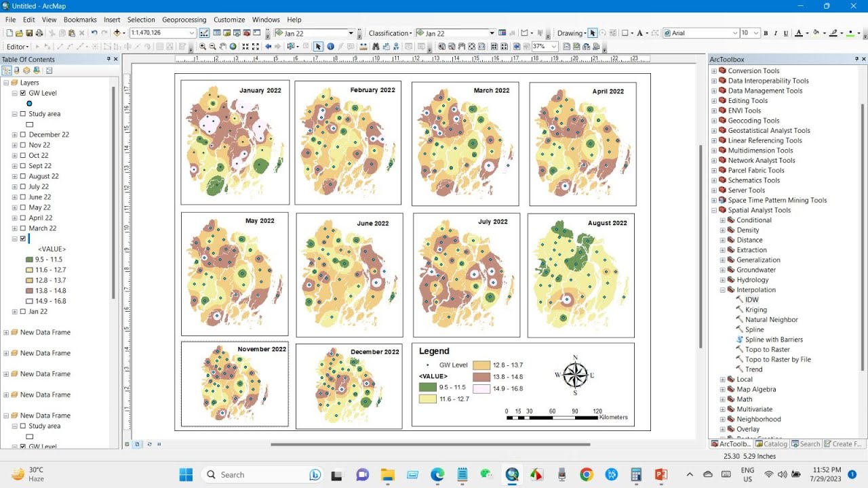Enable the December 22 layer checkbox

point(23,135)
